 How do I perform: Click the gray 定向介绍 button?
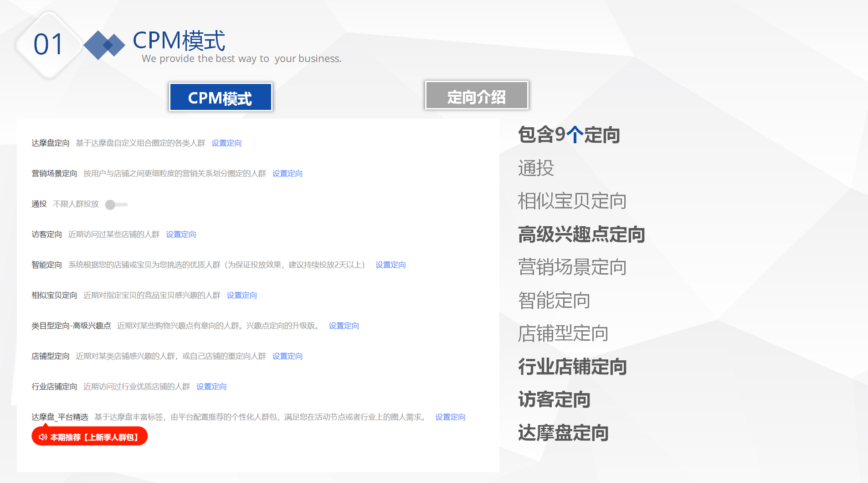coord(477,95)
